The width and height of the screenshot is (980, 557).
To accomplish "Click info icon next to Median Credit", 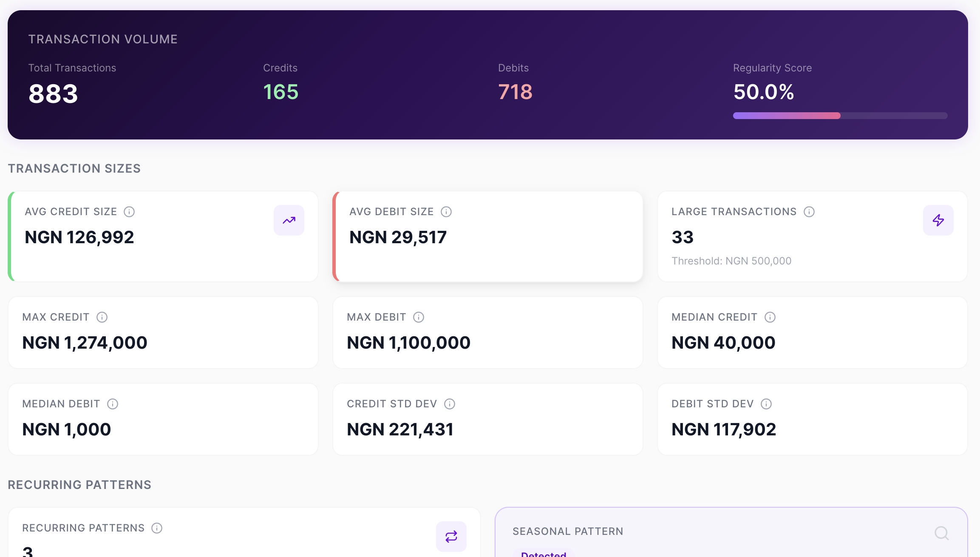I will tap(770, 317).
